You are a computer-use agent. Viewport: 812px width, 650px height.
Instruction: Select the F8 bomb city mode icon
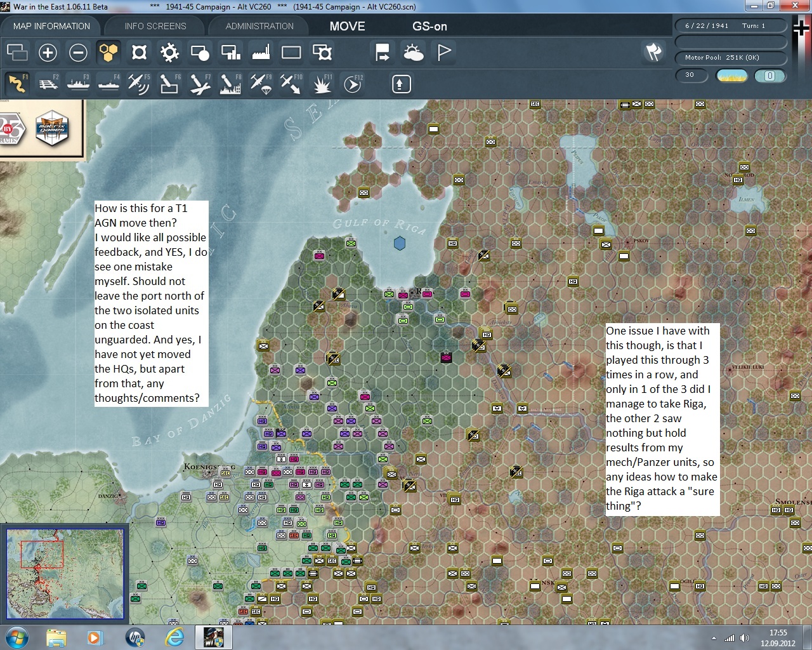coord(230,83)
